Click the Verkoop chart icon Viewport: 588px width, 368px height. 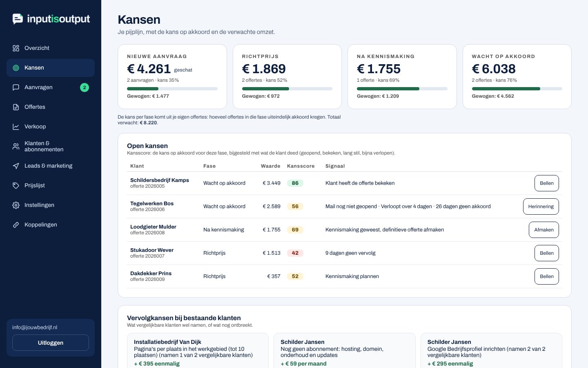pyautogui.click(x=16, y=127)
